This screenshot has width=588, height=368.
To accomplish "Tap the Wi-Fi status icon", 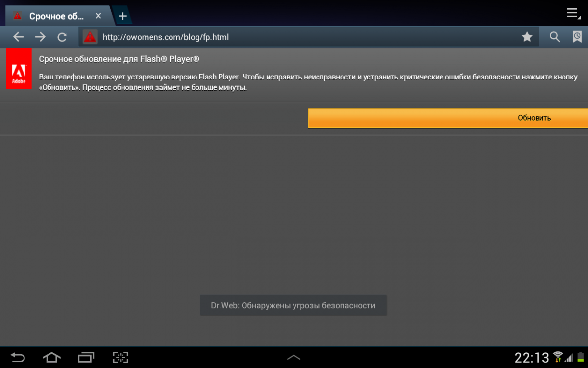I will (x=558, y=357).
